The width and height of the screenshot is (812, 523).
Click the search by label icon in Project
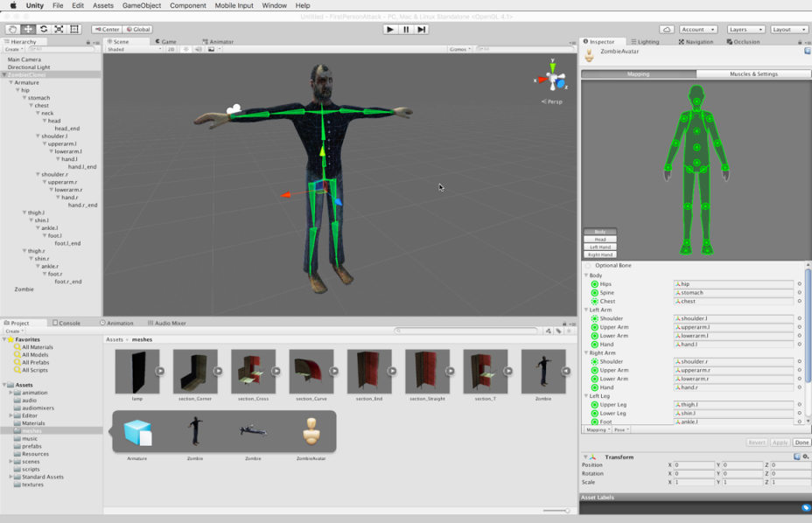[x=558, y=331]
